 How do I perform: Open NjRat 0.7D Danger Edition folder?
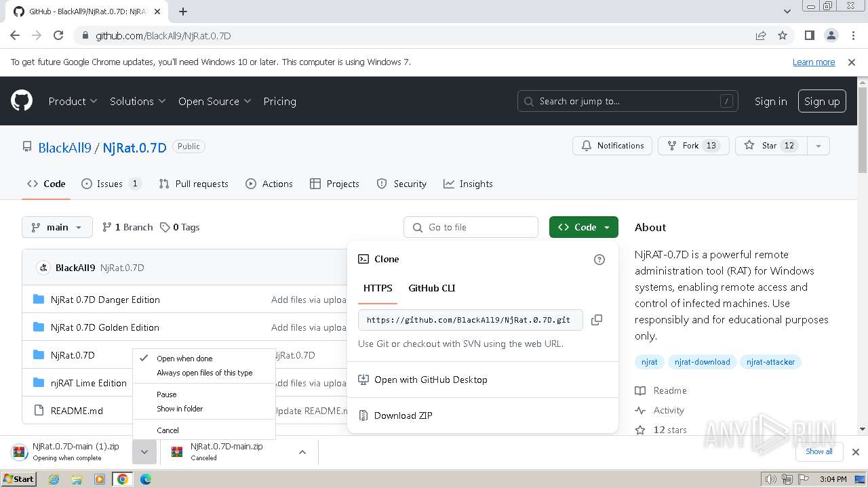point(105,300)
